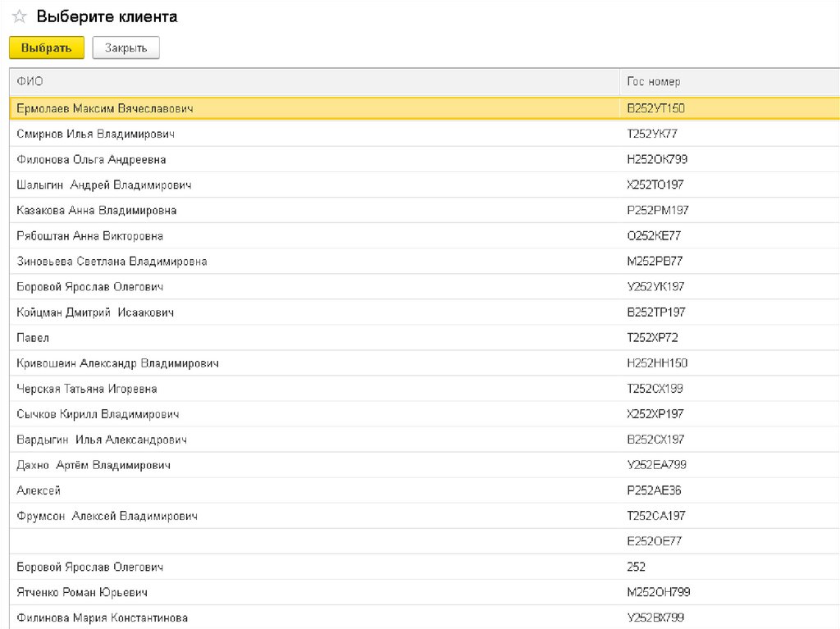Select Койцман Дмитрий Исаакович row
This screenshot has width=840, height=629.
point(95,312)
